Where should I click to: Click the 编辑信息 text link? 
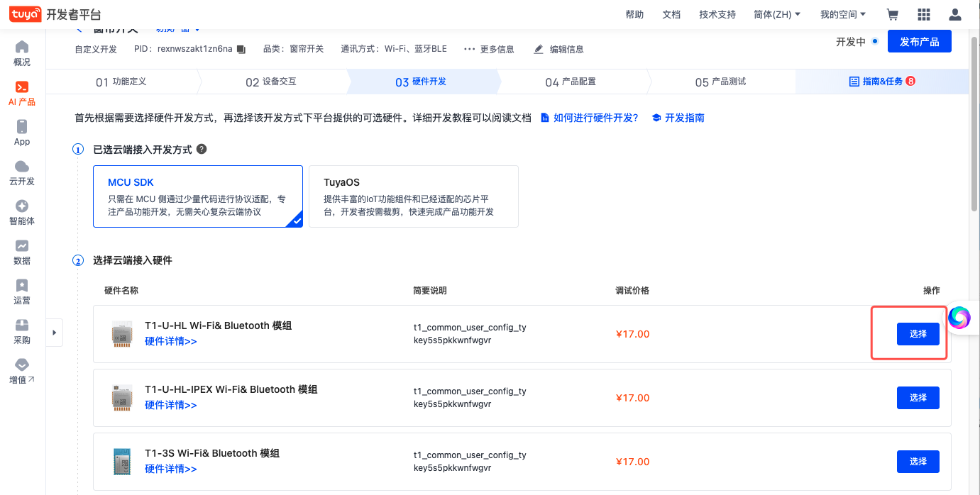coord(567,49)
